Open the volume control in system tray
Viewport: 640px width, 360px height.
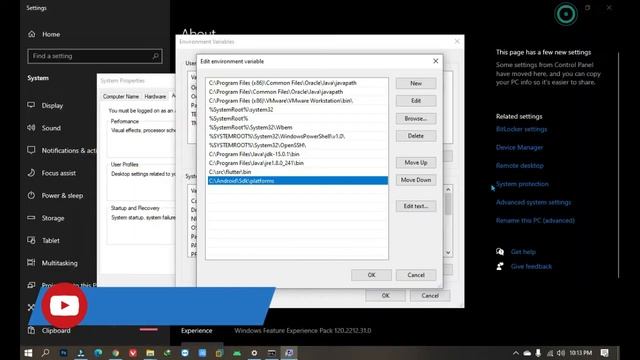tap(561, 353)
